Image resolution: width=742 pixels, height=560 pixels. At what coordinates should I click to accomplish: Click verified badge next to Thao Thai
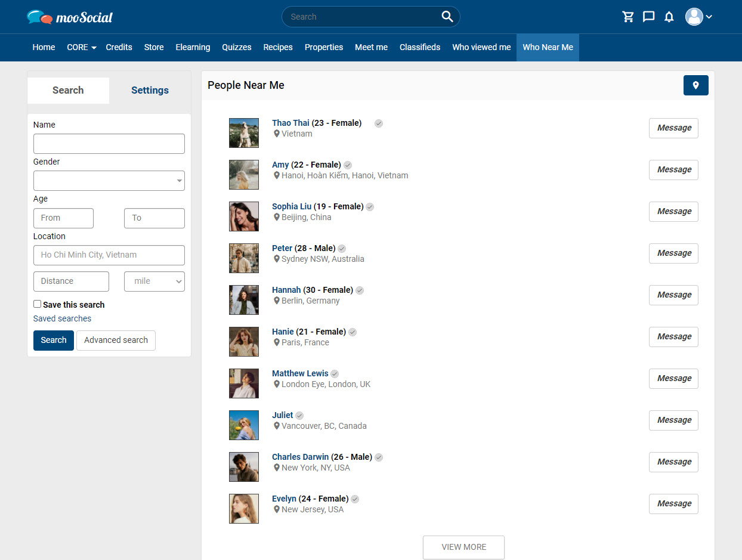click(379, 123)
